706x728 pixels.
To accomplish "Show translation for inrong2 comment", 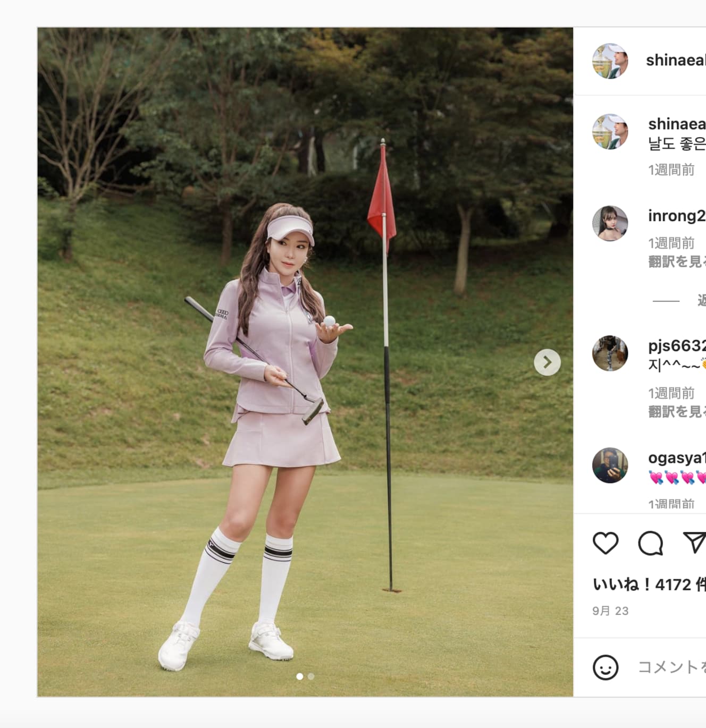I will (677, 261).
